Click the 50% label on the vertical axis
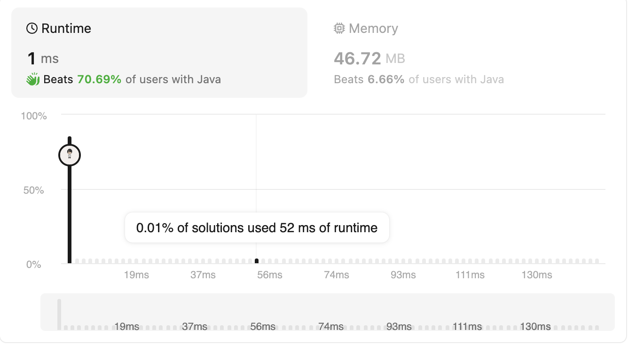The image size is (644, 345). coord(34,190)
